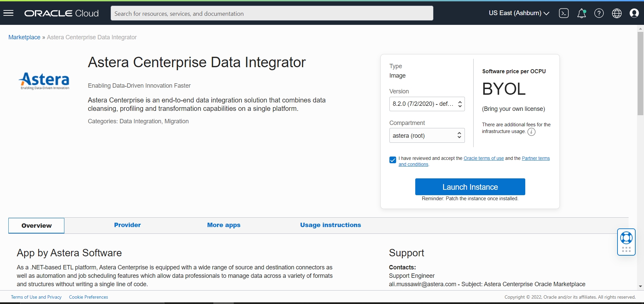
Task: Uncheck the terms of use acceptance checkbox
Action: [393, 160]
